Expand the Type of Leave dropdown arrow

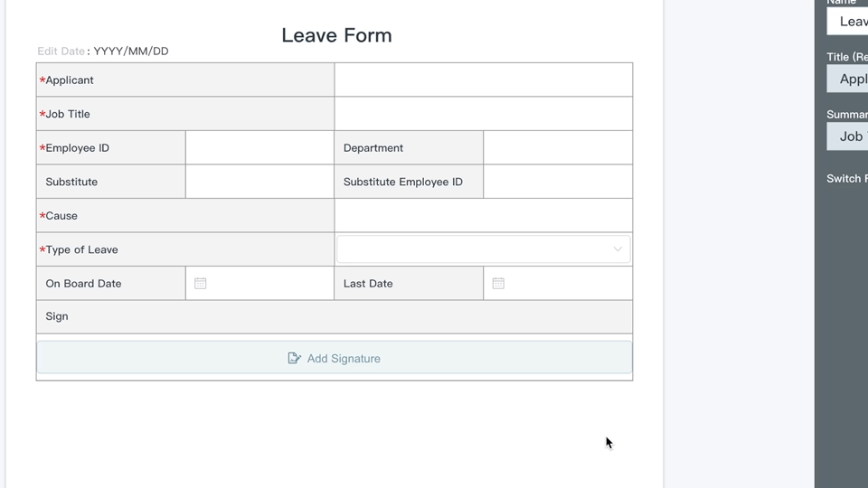618,249
